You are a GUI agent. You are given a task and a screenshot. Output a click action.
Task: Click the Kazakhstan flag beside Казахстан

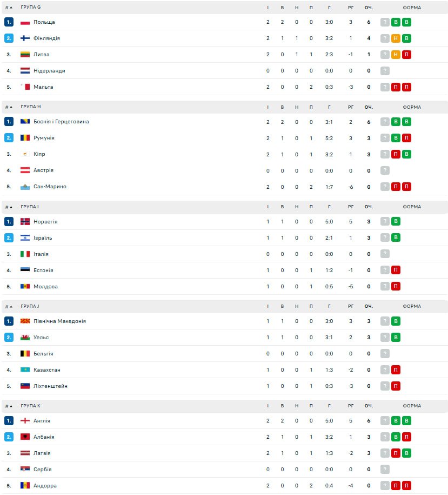[x=25, y=370]
